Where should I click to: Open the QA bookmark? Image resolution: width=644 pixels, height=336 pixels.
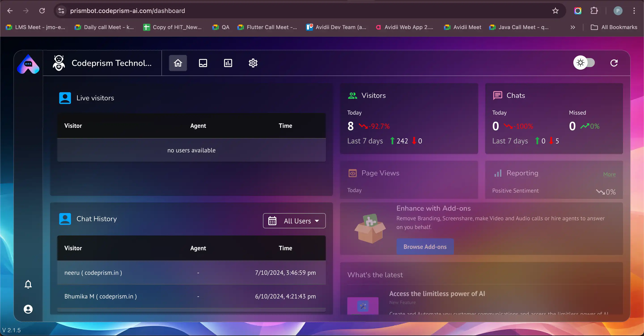point(221,27)
